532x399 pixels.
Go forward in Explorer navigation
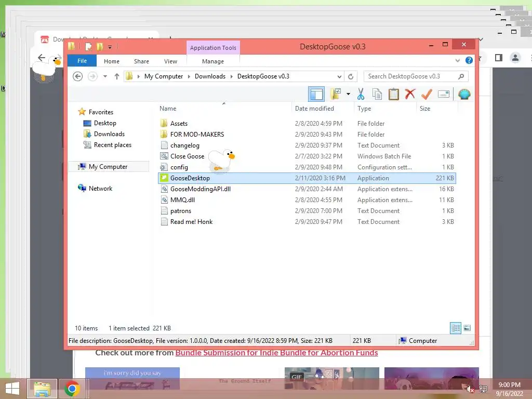pyautogui.click(x=92, y=76)
